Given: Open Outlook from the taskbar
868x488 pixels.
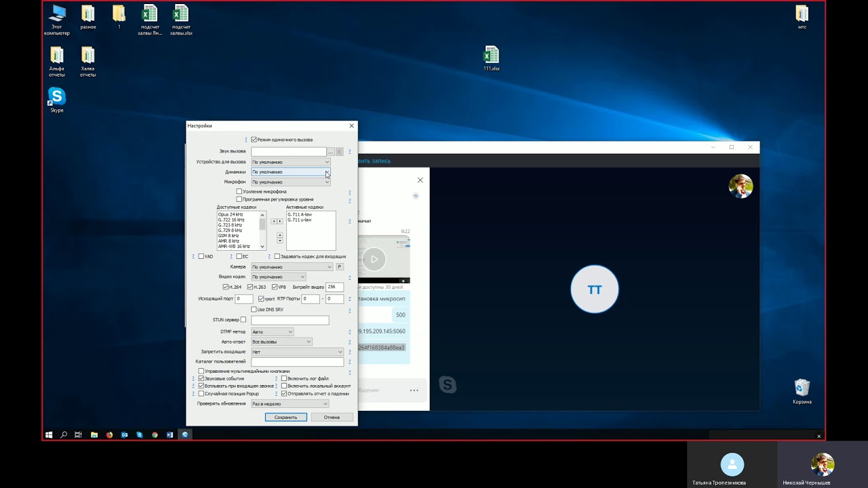Looking at the screenshot, I should [x=124, y=434].
